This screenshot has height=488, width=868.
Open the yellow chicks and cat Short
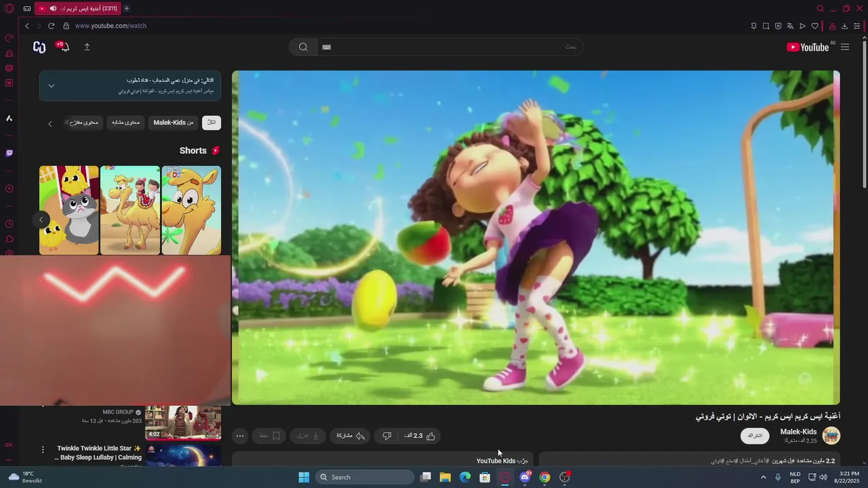(x=68, y=210)
